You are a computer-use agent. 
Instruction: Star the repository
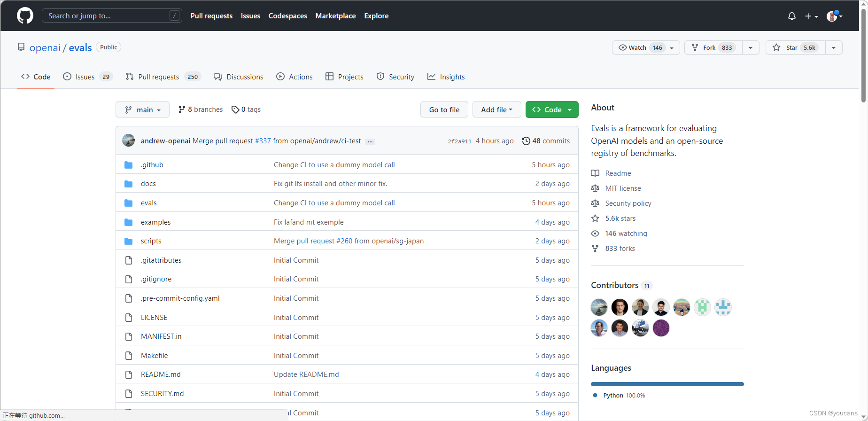pos(796,47)
